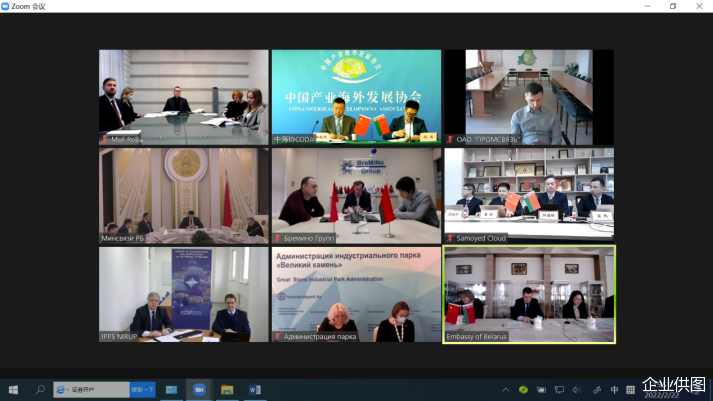Image resolution: width=713 pixels, height=401 pixels.
Task: Restore down the Zoom meeting window
Action: [x=673, y=6]
